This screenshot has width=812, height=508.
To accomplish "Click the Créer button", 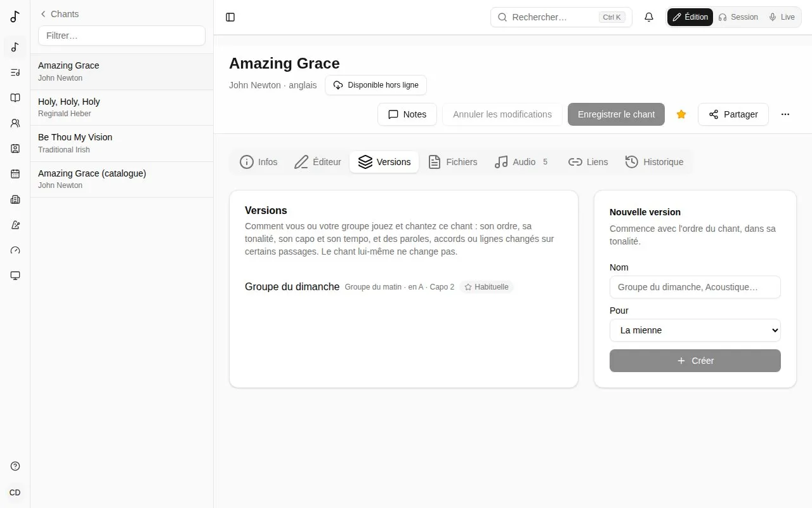I will click(695, 361).
